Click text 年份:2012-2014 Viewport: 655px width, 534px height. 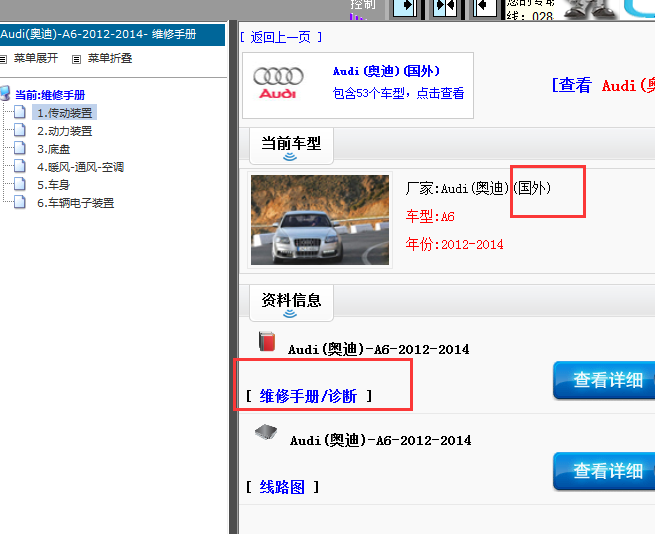click(x=454, y=244)
